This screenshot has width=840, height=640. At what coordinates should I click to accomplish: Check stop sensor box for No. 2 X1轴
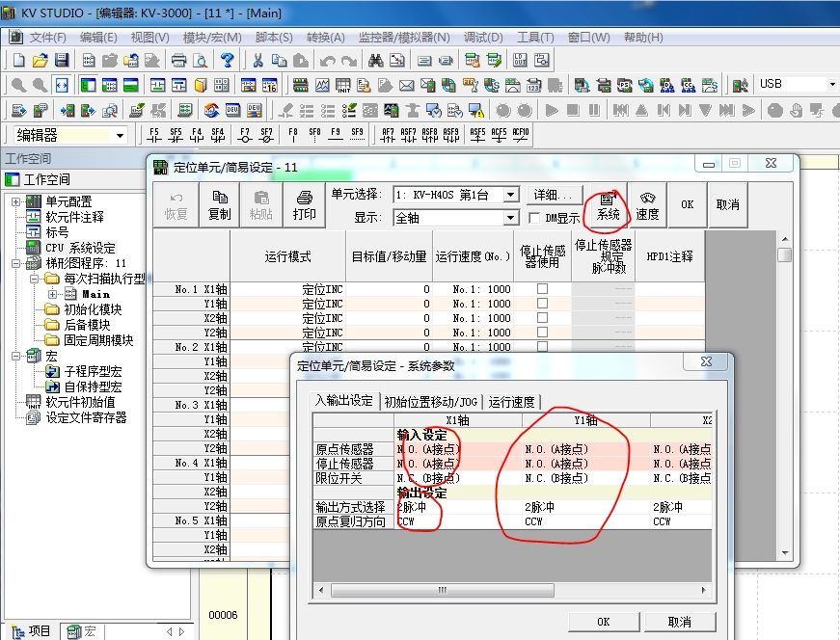543,347
